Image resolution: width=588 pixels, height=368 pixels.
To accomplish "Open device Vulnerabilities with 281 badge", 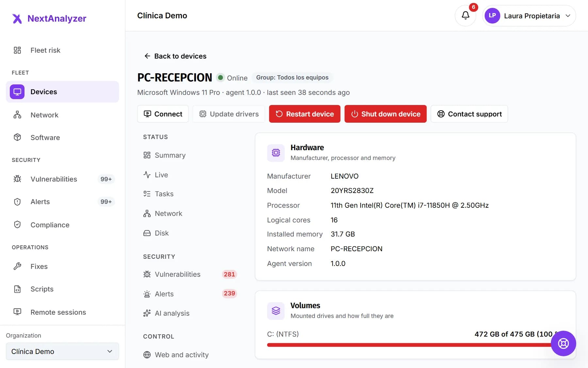I will [189, 274].
